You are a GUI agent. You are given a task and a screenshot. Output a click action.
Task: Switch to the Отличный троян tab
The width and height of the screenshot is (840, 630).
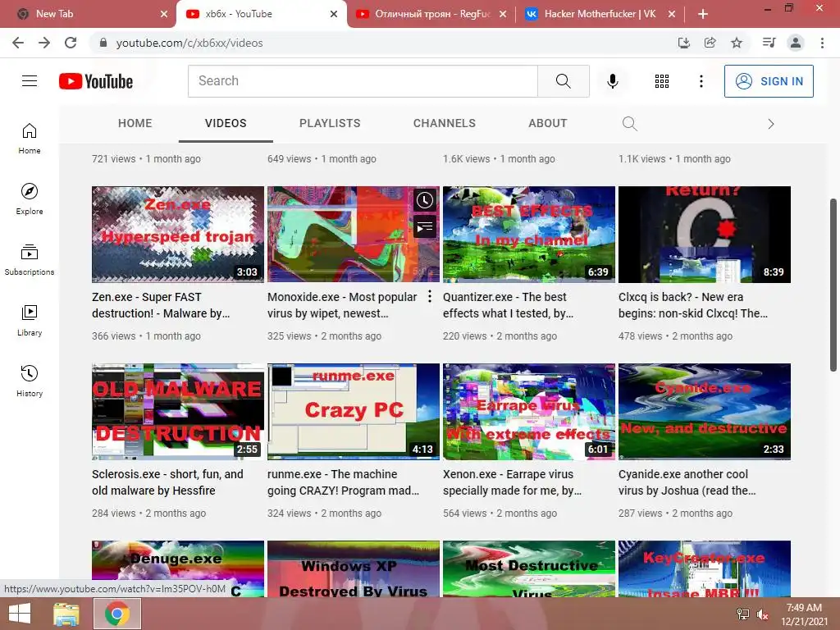point(431,14)
